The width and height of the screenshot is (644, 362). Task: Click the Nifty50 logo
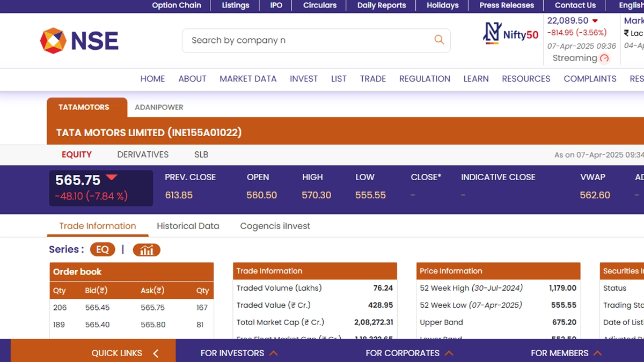click(511, 34)
